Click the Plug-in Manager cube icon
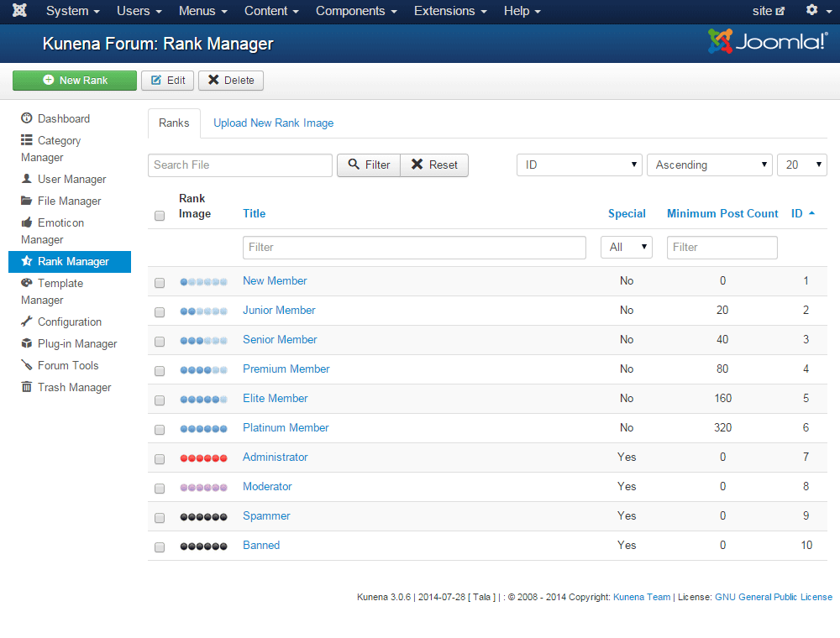Viewport: 840px width, 638px height. (x=26, y=343)
